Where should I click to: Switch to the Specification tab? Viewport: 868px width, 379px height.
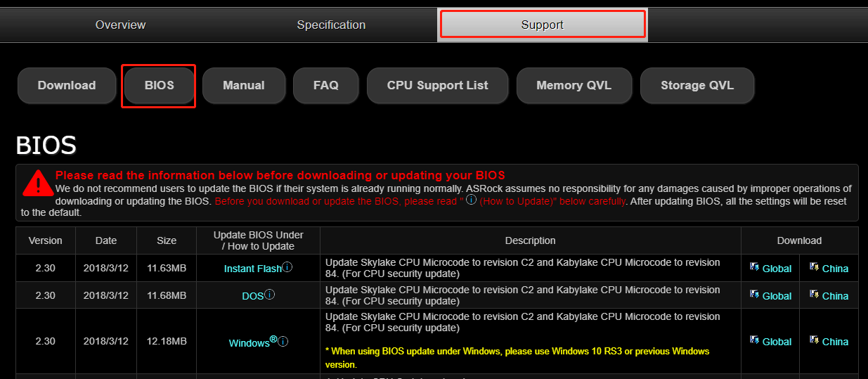[x=331, y=25]
